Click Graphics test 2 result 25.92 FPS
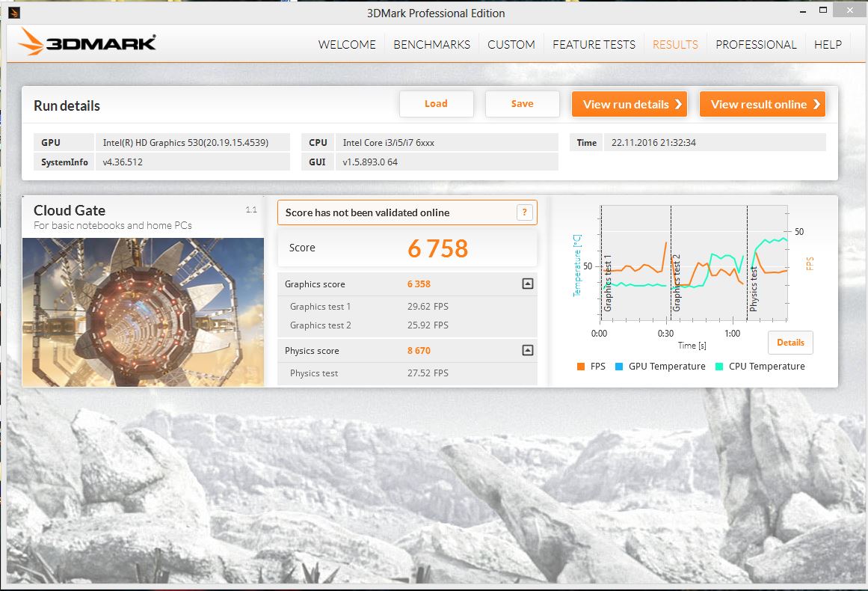 [428, 325]
